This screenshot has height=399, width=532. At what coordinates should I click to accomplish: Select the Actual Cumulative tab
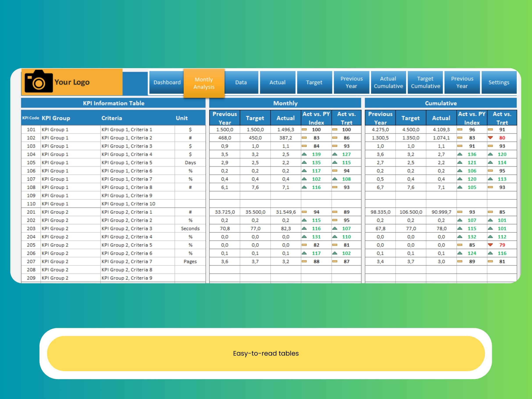click(388, 82)
